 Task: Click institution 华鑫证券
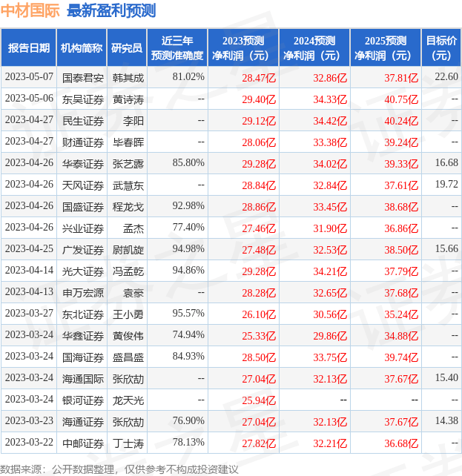pos(83,337)
